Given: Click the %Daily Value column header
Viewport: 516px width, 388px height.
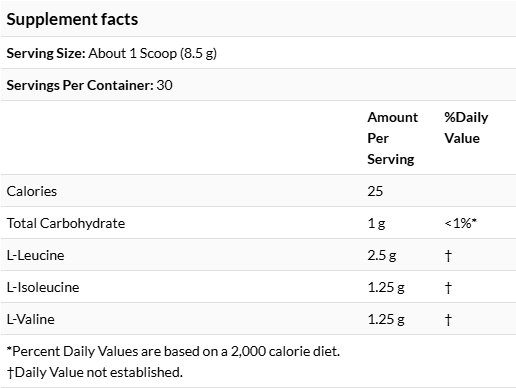Looking at the screenshot, I should [466, 128].
